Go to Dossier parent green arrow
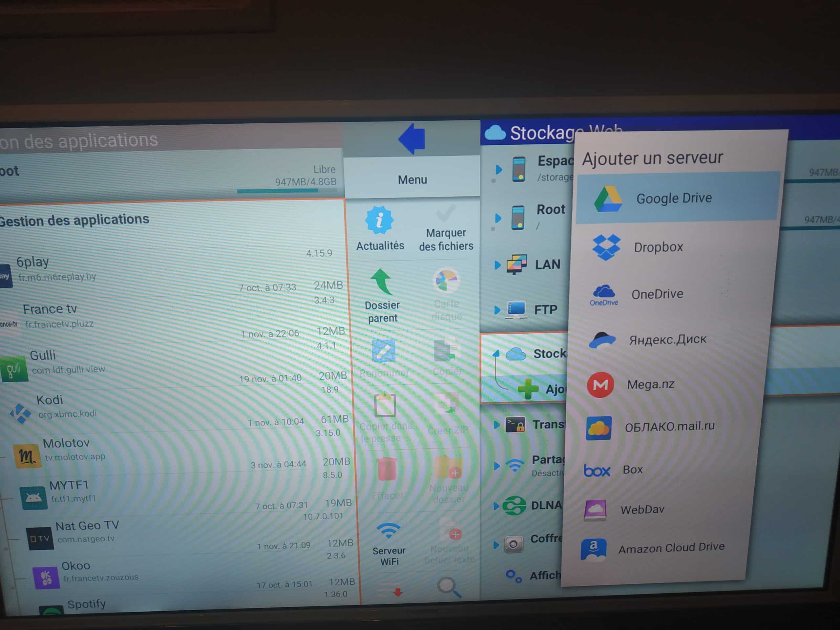This screenshot has height=630, width=840. coord(382,282)
